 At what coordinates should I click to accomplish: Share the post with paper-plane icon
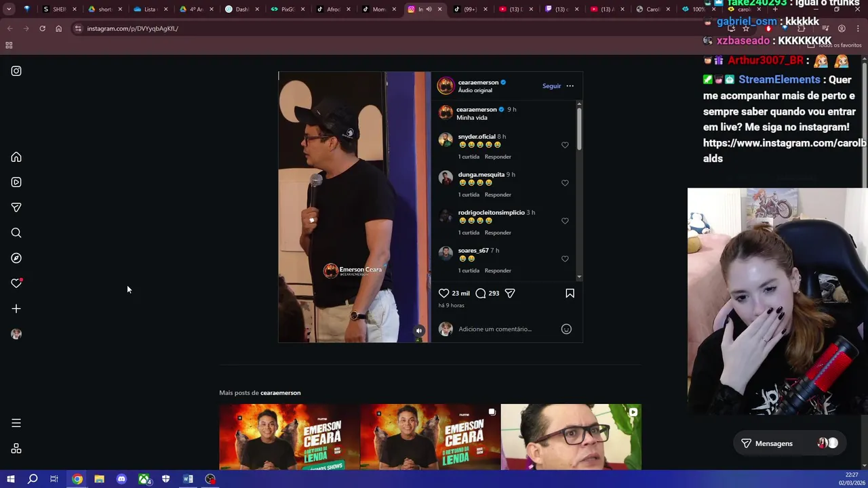pos(510,293)
